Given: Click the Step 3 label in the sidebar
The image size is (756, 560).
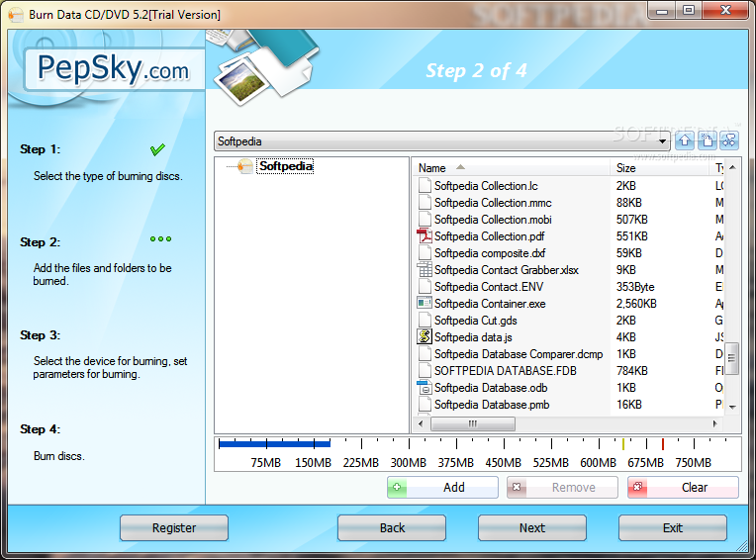Looking at the screenshot, I should (40, 335).
